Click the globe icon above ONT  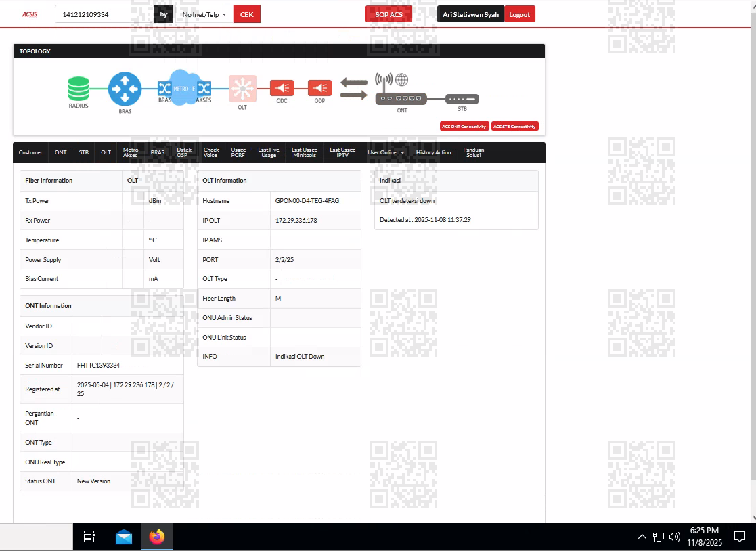coord(401,80)
